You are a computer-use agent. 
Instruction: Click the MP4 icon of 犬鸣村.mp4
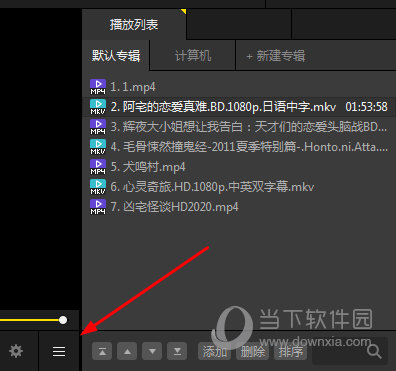(98, 167)
